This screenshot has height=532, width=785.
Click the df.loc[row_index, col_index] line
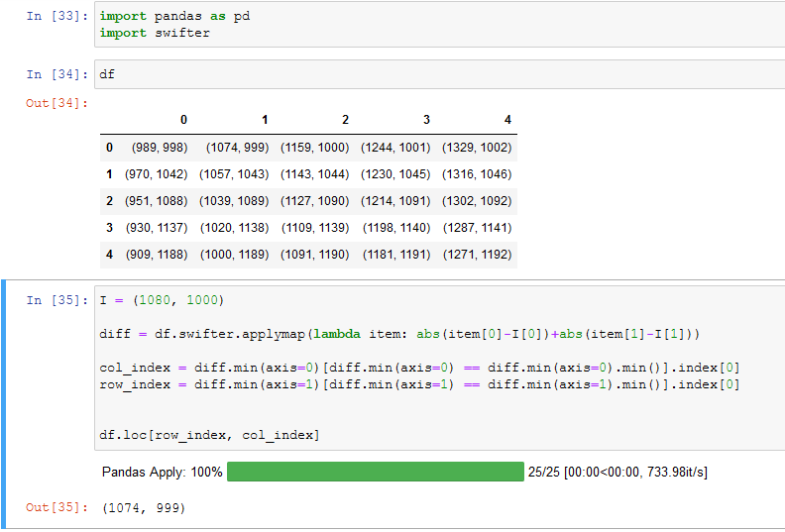point(210,435)
